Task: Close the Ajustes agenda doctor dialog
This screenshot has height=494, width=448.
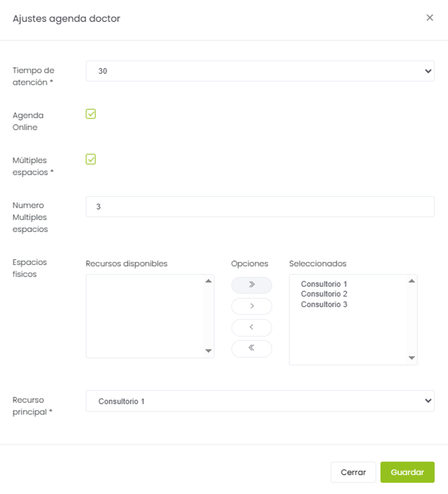Action: coord(430,18)
